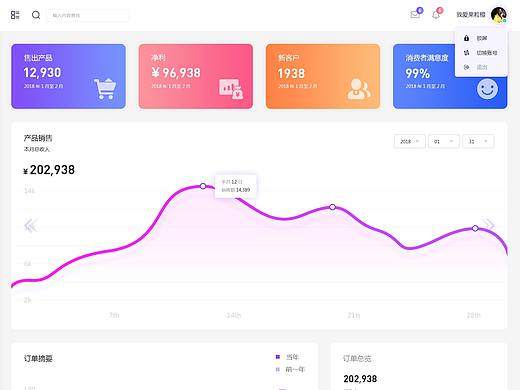The width and height of the screenshot is (520, 390).
Task: Open the mail envelope icon with purple badge
Action: click(415, 14)
